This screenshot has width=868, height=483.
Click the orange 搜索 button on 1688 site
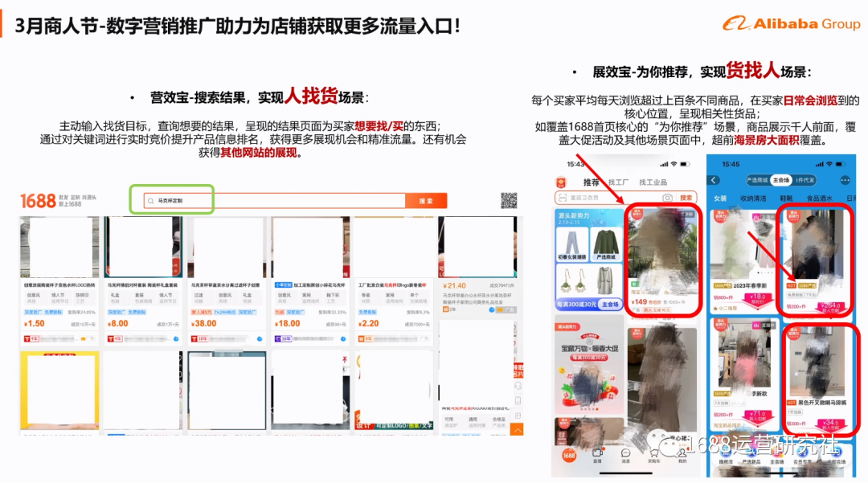(x=426, y=201)
